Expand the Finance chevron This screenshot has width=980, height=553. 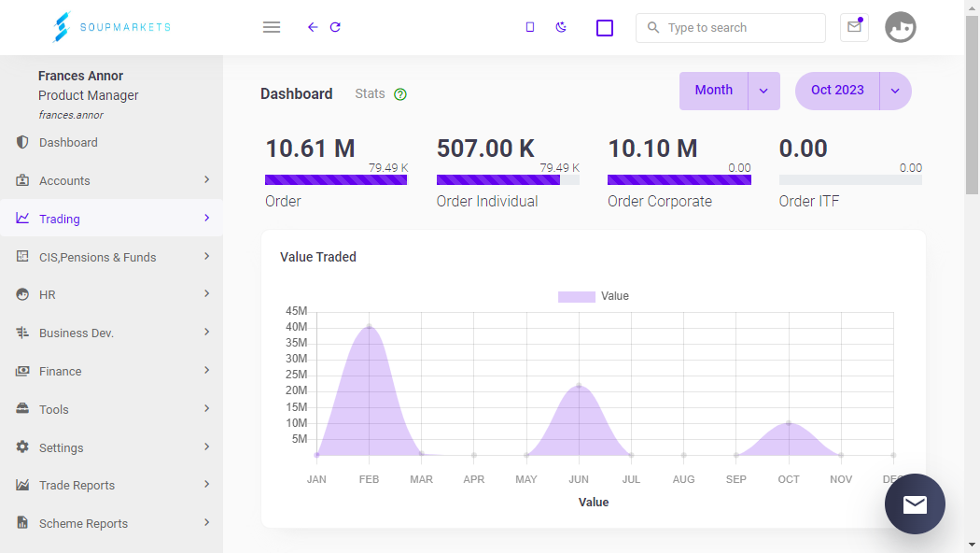point(207,370)
